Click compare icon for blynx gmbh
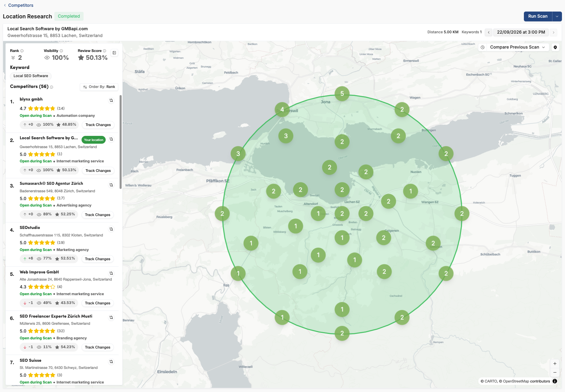 (111, 101)
